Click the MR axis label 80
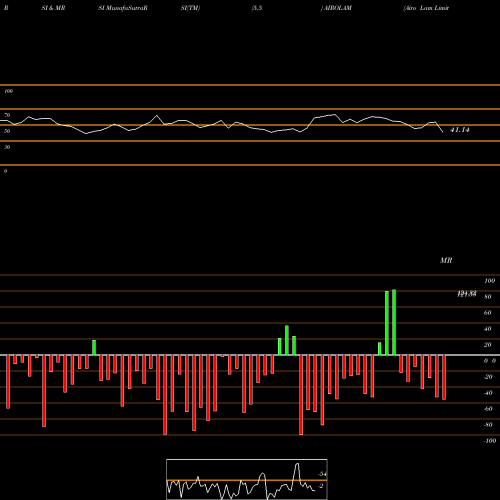500x500 pixels. pos(488,297)
